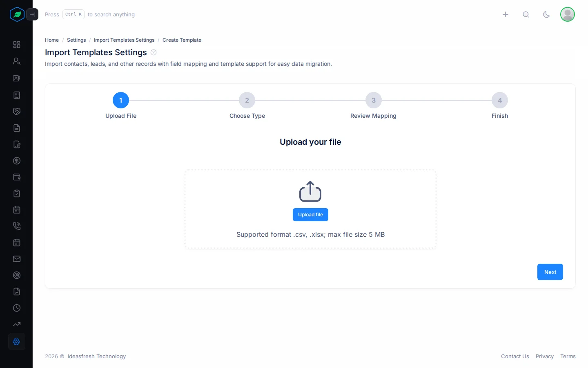Click the help icon beside page title
The image size is (588, 368).
click(x=154, y=52)
